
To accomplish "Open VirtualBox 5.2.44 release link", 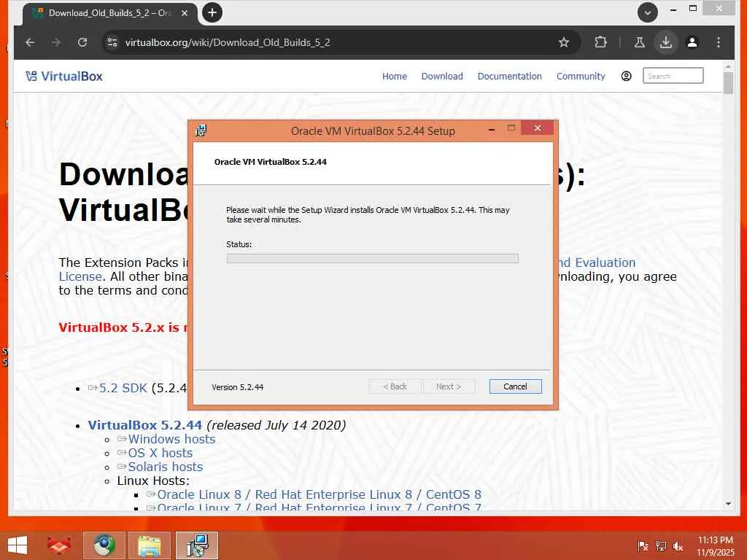I will click(145, 425).
